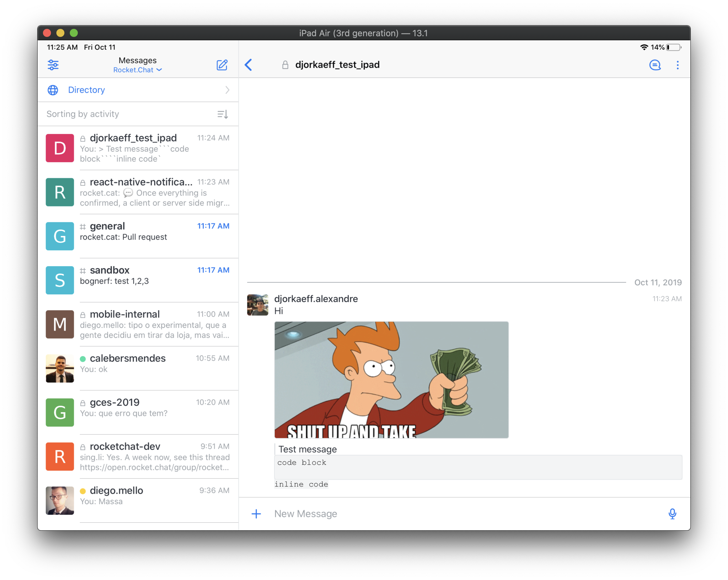Click the New Message input field

coord(466,514)
